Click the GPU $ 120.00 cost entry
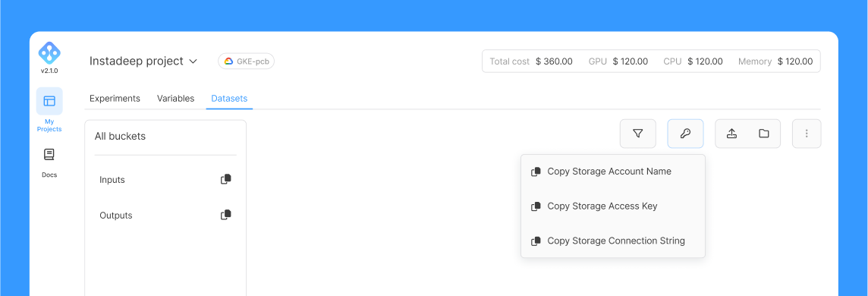Viewport: 868px width, 296px height. [618, 61]
